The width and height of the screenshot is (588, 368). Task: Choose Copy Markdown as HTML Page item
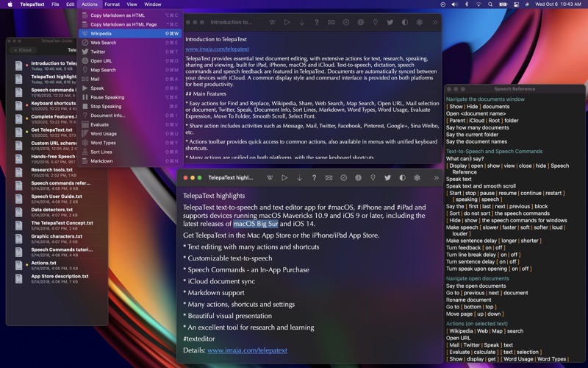(x=130, y=24)
